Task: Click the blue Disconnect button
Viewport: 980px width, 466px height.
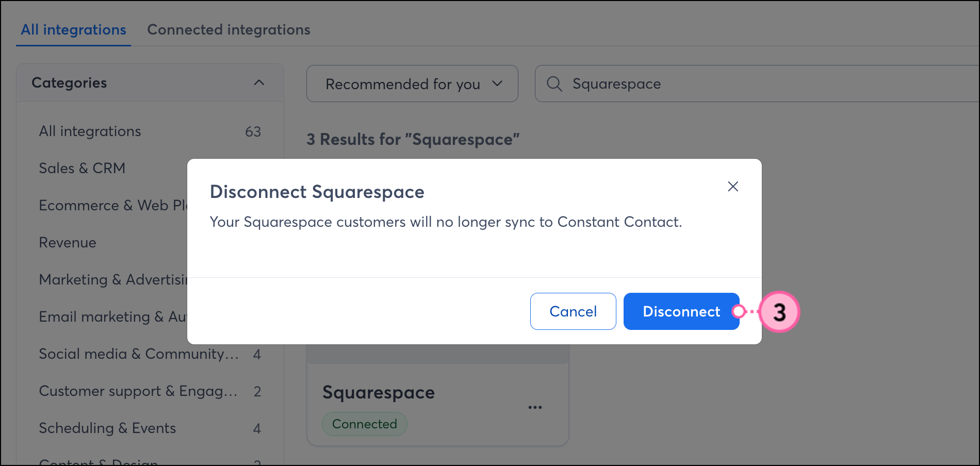Action: [x=681, y=311]
